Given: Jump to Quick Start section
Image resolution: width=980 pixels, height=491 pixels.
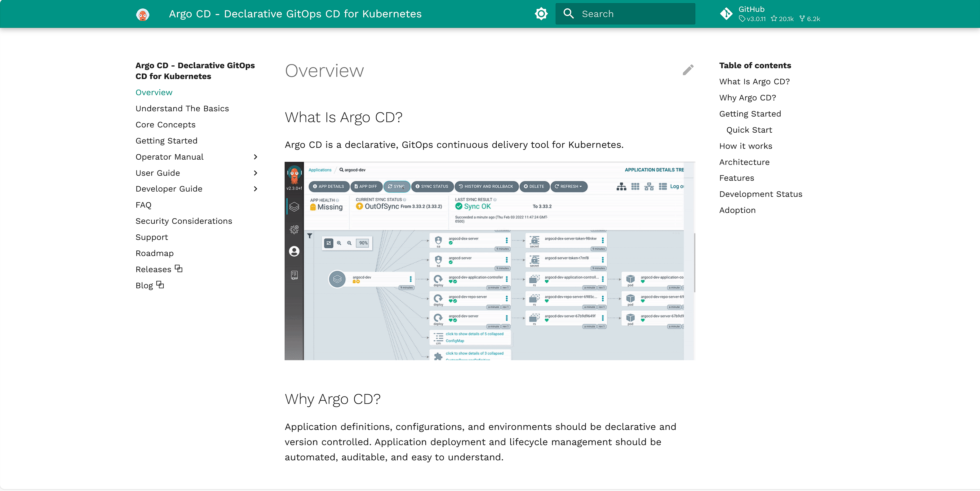Looking at the screenshot, I should pyautogui.click(x=749, y=130).
